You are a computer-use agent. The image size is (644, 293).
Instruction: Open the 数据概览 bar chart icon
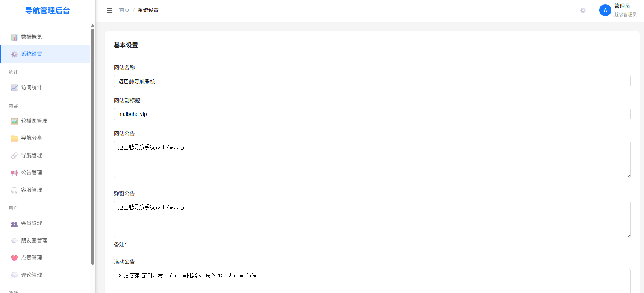tap(14, 37)
